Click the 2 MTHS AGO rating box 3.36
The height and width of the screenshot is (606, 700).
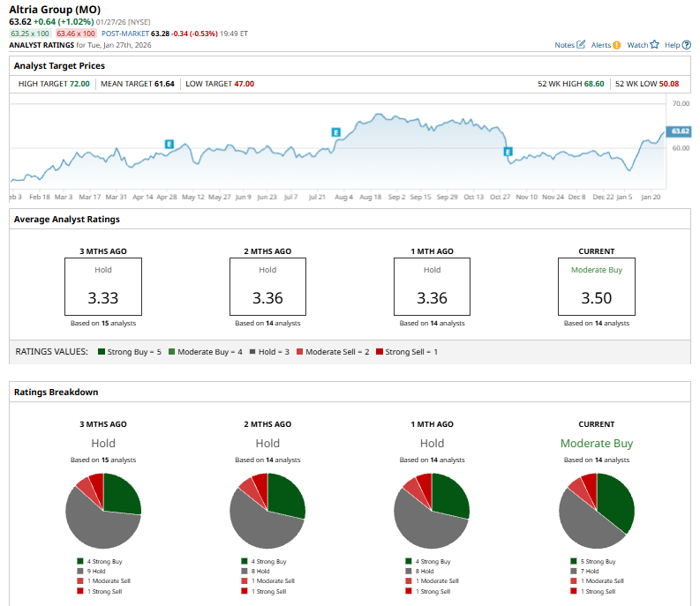tap(267, 287)
